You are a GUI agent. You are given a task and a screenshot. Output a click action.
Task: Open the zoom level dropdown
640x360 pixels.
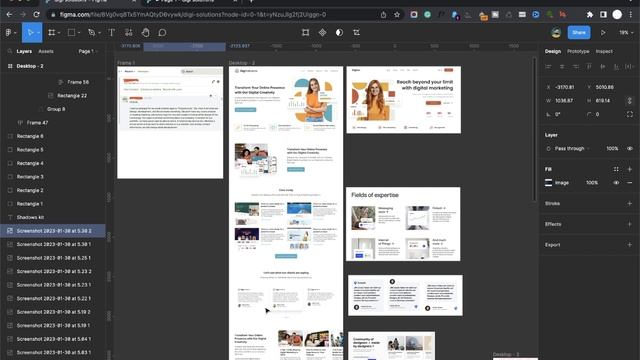[626, 32]
